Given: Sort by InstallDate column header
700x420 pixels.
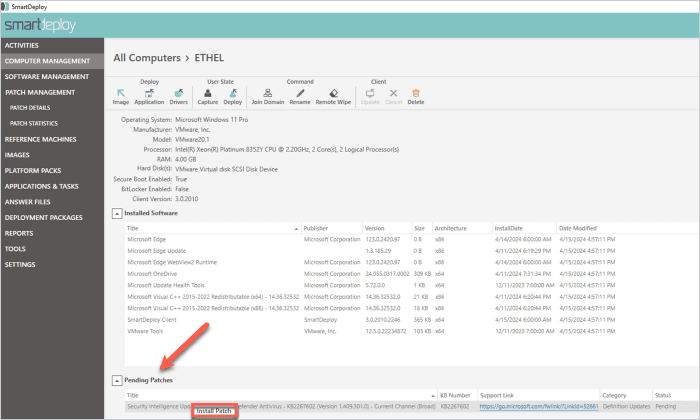Looking at the screenshot, I should click(x=524, y=229).
